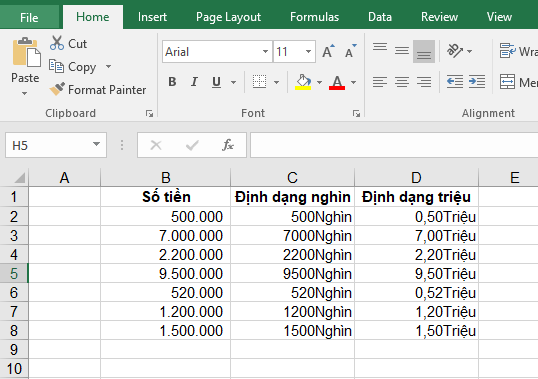Image resolution: width=538 pixels, height=379 pixels.
Task: Open the File tab
Action: (29, 17)
